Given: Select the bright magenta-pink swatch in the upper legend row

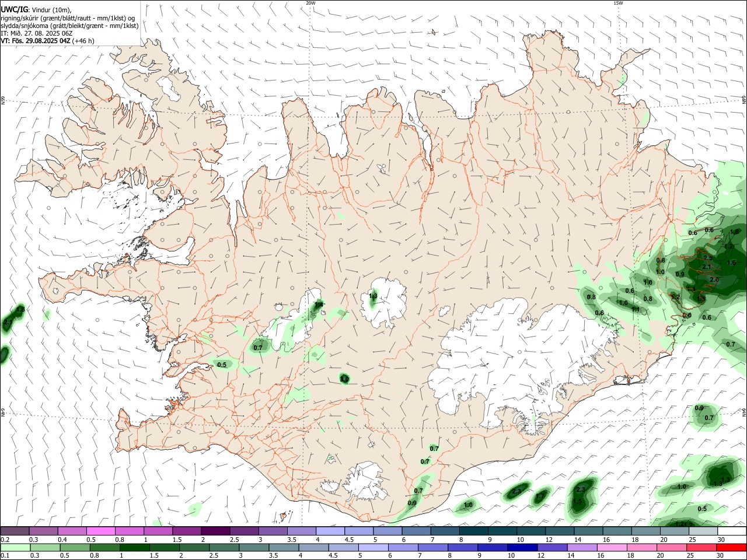Looking at the screenshot, I should 100,531.
